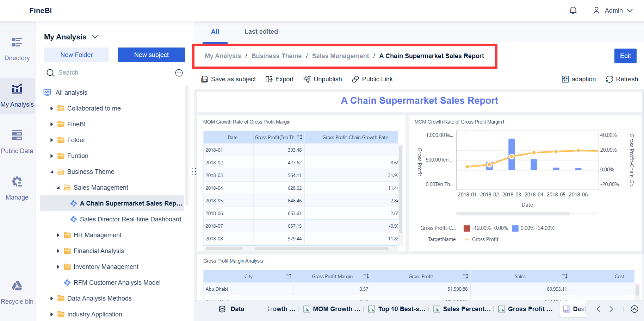Open the adaption display settings
644x321 pixels.
(578, 79)
